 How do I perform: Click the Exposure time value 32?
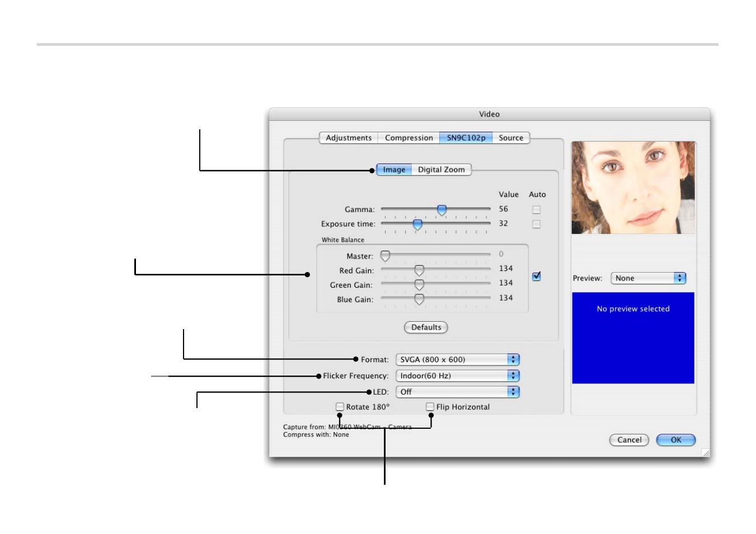coord(504,223)
